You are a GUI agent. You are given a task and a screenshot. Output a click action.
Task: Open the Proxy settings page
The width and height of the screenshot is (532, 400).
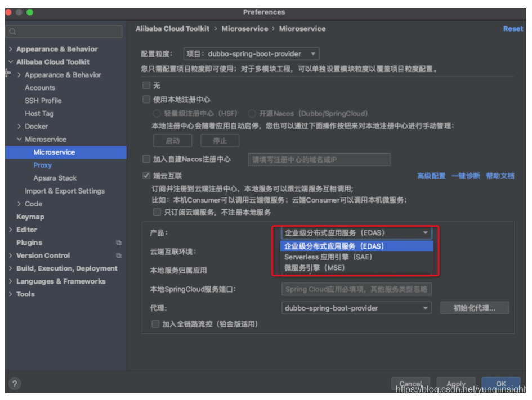(x=42, y=165)
